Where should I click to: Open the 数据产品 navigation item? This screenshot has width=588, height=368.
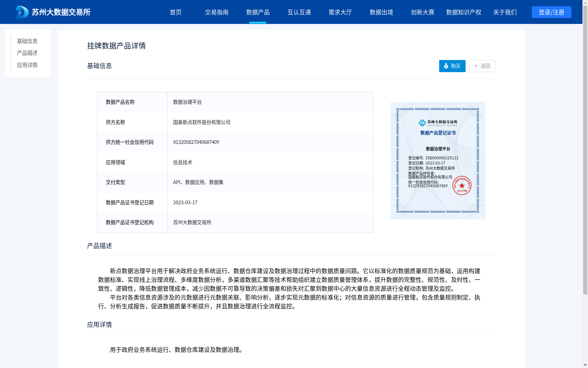click(x=258, y=12)
